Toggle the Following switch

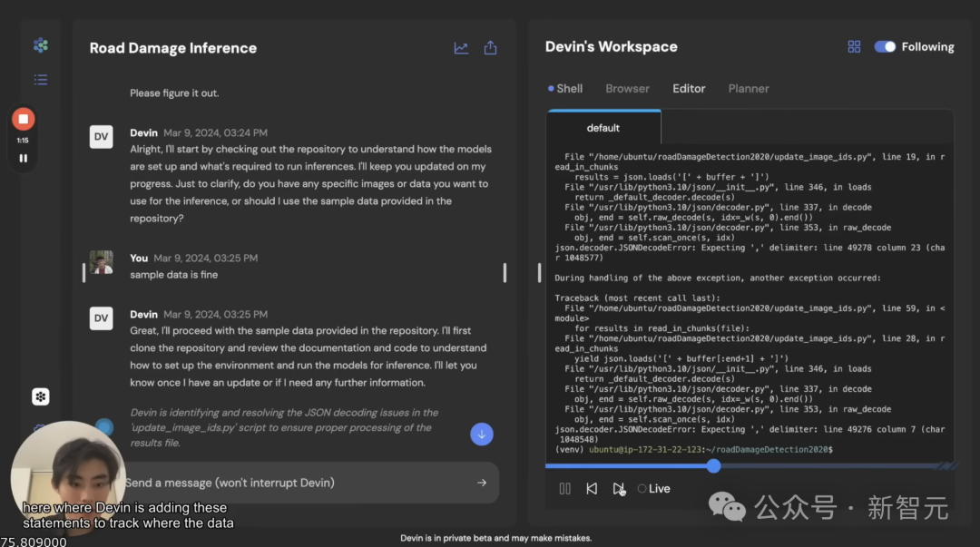click(x=885, y=47)
